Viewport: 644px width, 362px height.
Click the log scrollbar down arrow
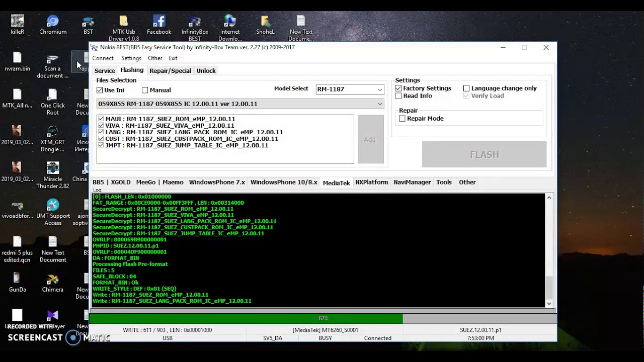(549, 303)
